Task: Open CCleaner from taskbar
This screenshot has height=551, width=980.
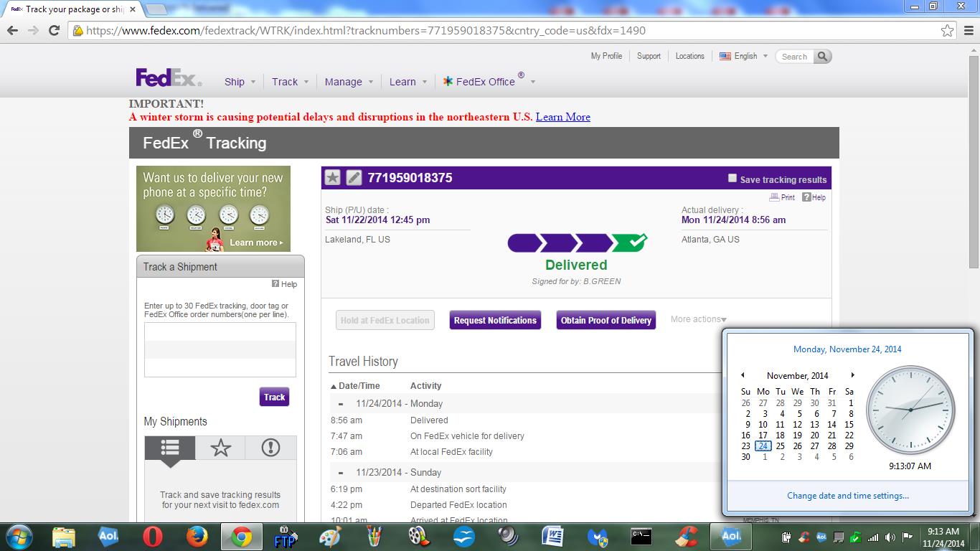Action: pos(687,537)
